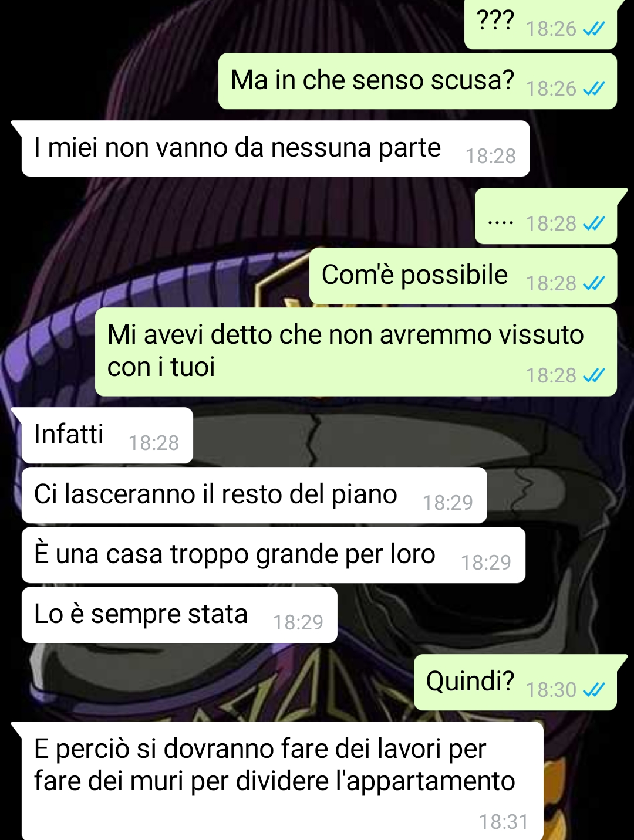
Task: Tap the blue checkmarks on 'Quindi?' message
Action: click(593, 690)
